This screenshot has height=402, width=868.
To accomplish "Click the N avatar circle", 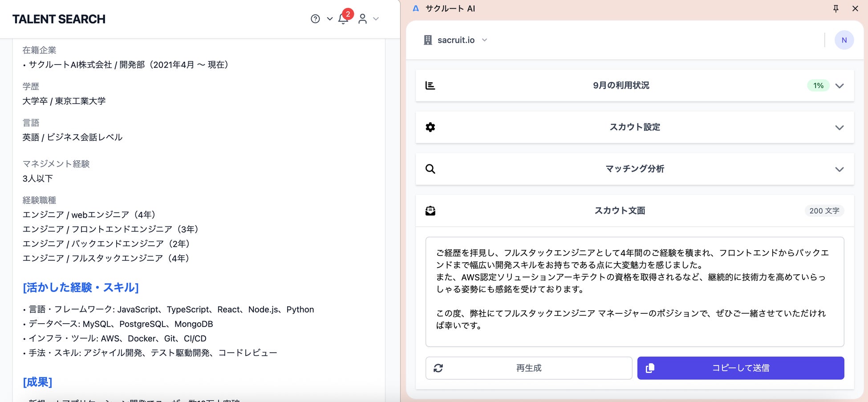I will 844,40.
